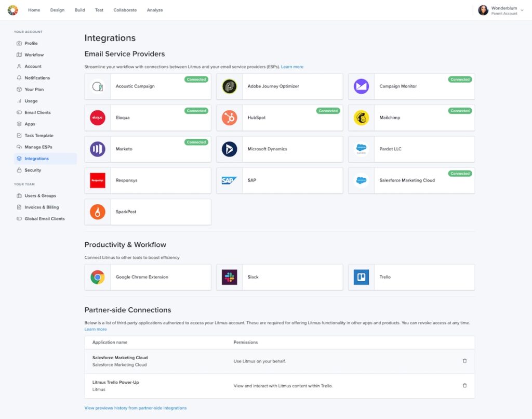532x419 pixels.
Task: Click the SparkPost flame icon
Action: (x=98, y=212)
